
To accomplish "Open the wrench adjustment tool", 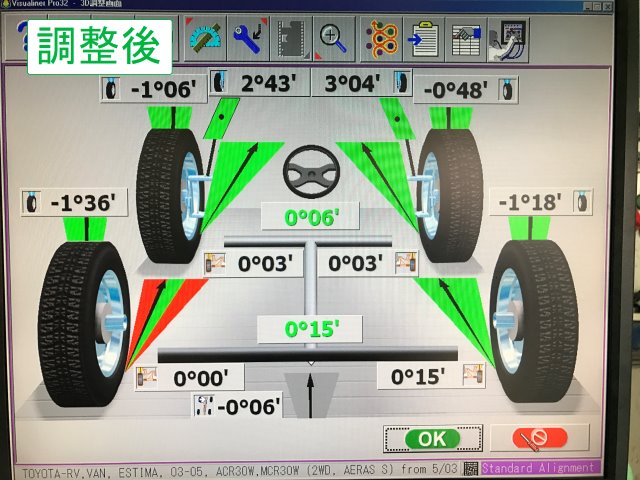I will 246,37.
